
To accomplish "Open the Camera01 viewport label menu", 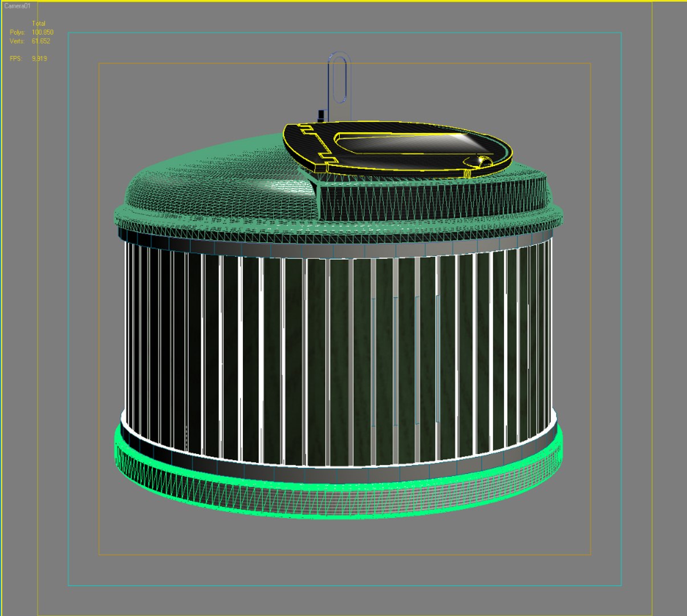I will tap(17, 6).
